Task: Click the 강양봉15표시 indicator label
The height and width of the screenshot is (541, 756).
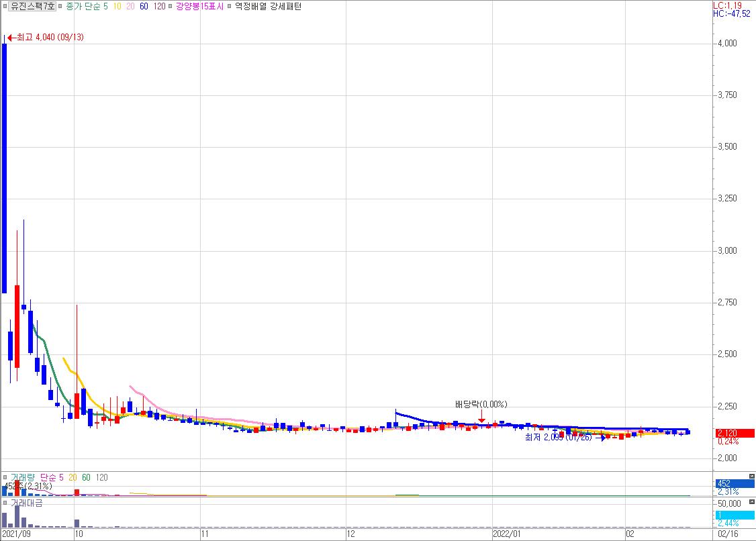Action: coord(199,6)
